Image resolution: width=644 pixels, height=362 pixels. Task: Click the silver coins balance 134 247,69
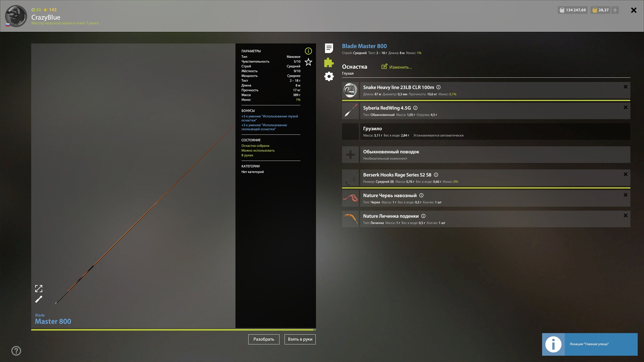point(573,10)
